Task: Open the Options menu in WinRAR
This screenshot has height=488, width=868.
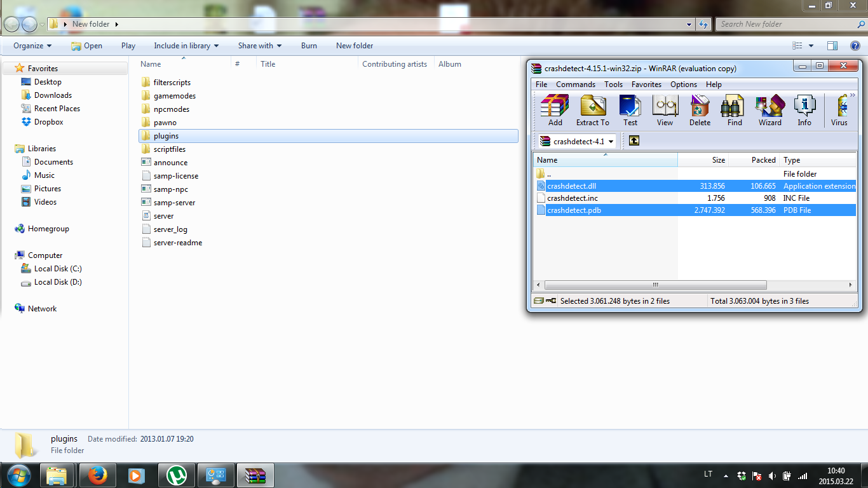Action: click(x=683, y=85)
